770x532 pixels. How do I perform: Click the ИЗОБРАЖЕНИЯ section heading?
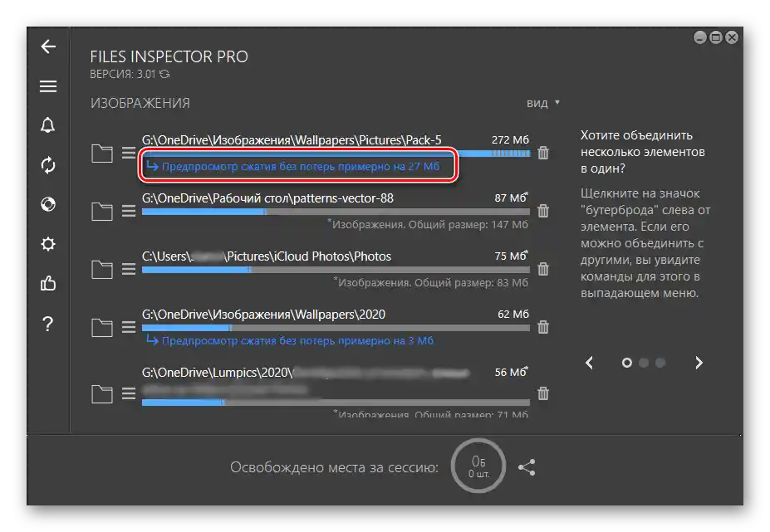click(140, 103)
